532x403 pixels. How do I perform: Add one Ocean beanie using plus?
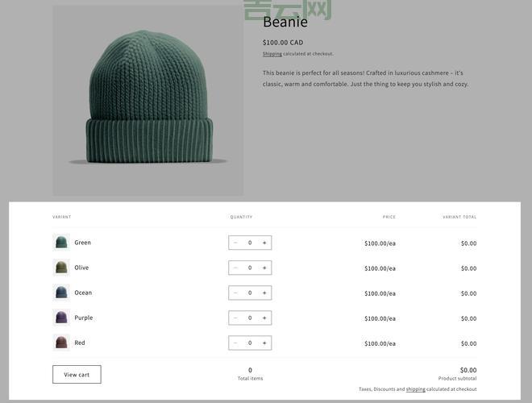click(264, 293)
